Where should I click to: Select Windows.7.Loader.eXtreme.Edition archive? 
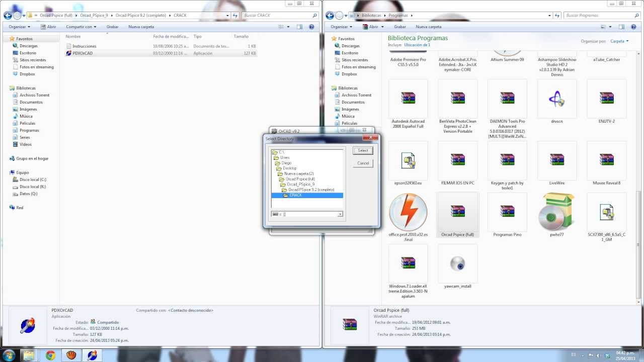pos(408,271)
